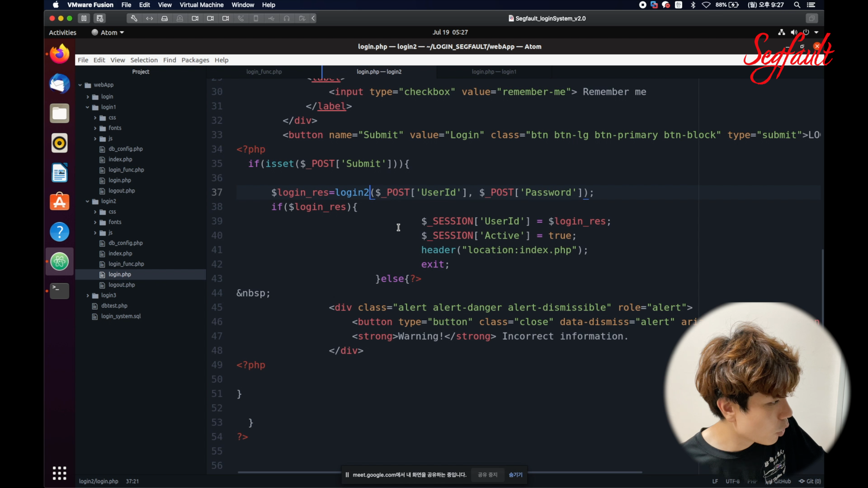Click the LF line ending status item

click(715, 481)
